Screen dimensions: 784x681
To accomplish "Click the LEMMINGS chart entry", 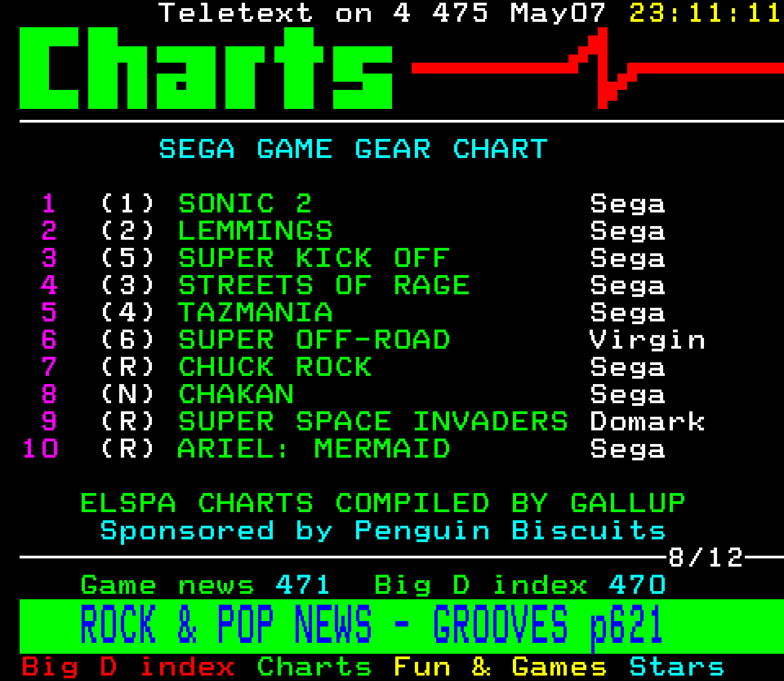I will (x=255, y=231).
